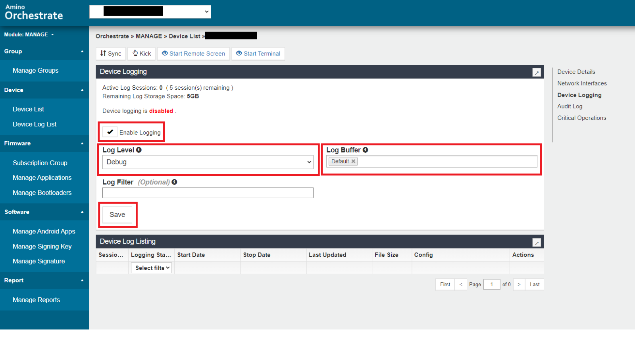Jump to Network Interfaces section
This screenshot has width=635, height=364.
[582, 83]
